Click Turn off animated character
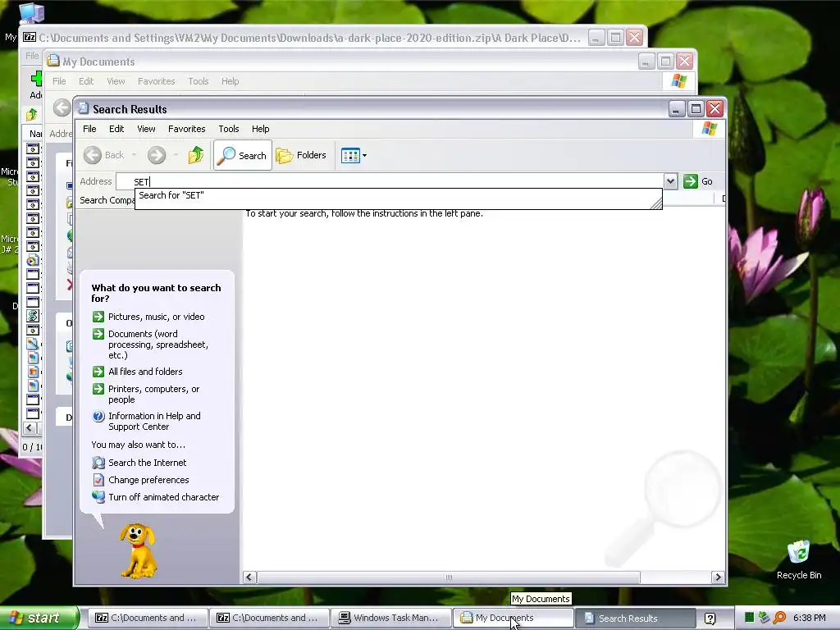840x630 pixels. tap(163, 496)
